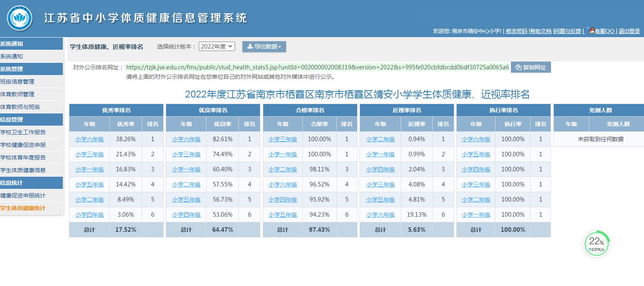Screen dimensions: 644x286
Task: Open 学校体育年度报告 in the sidebar
Action: [31, 157]
